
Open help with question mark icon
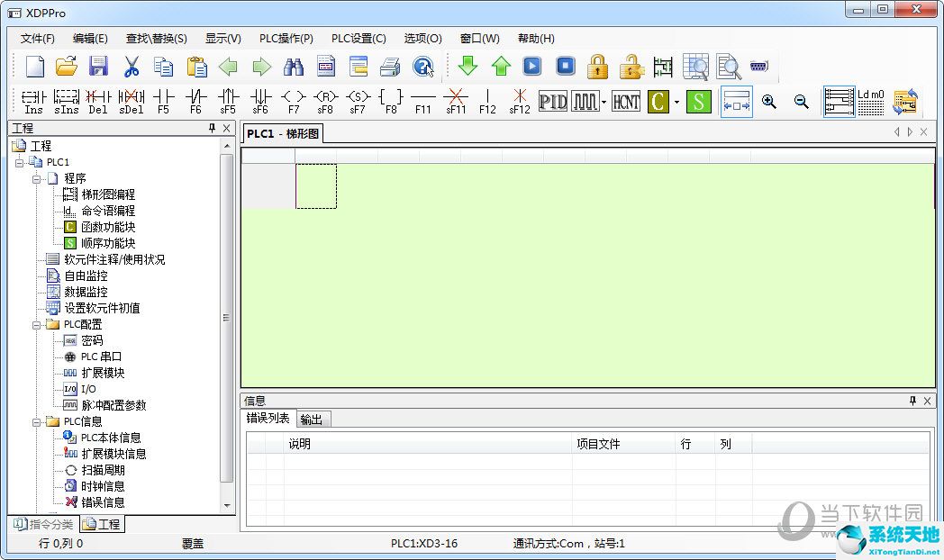click(423, 66)
